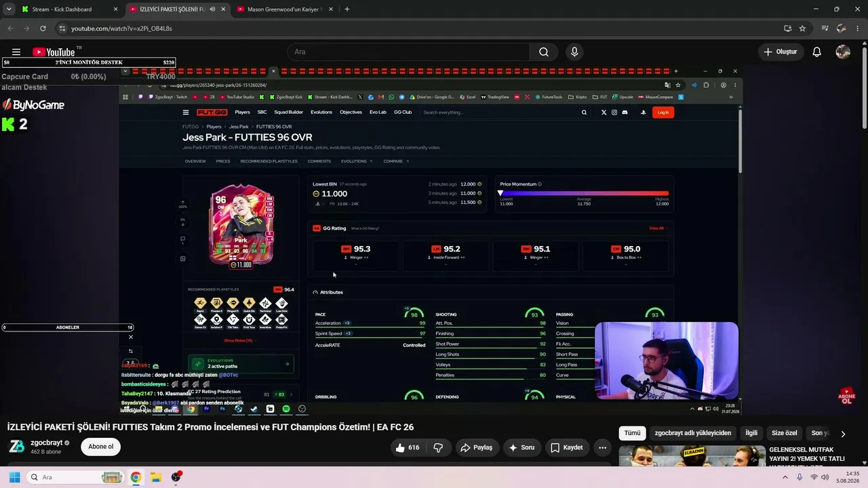The image size is (868, 488).
Task: Click the Soru ask button
Action: pos(521,447)
